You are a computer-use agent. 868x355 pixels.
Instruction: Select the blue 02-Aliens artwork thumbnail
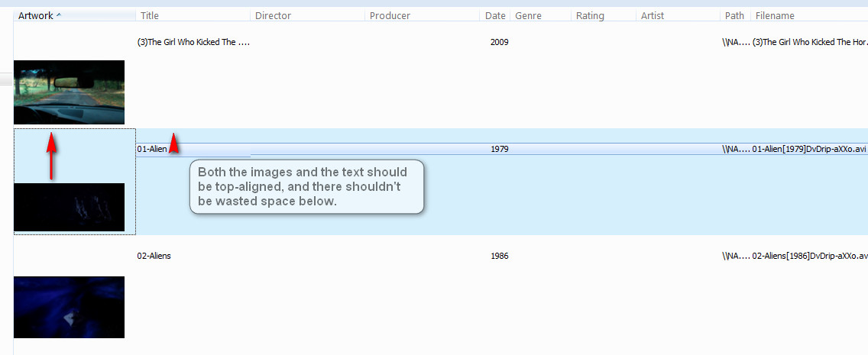tap(69, 307)
